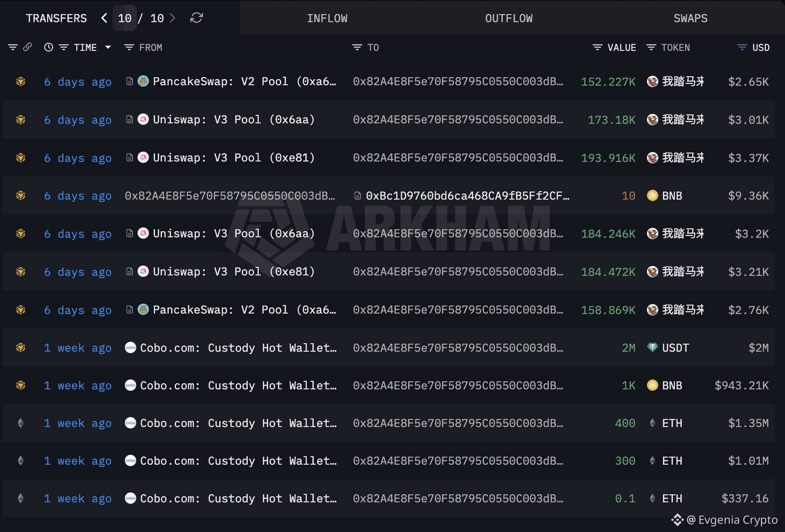Click Cobo logo in the 300 ETH row

(131, 460)
